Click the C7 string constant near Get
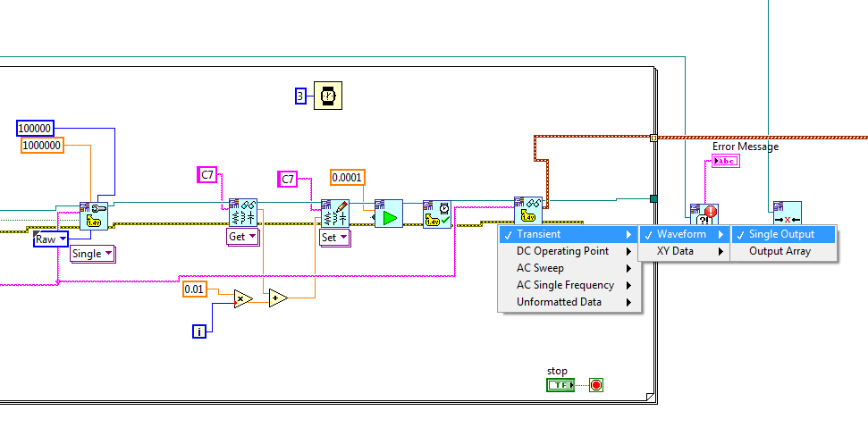 coord(207,175)
